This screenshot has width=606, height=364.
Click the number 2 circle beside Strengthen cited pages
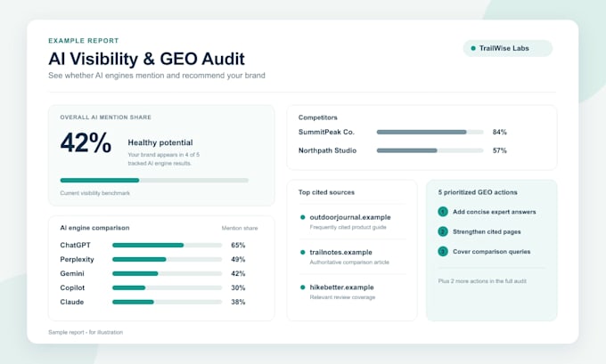click(443, 231)
